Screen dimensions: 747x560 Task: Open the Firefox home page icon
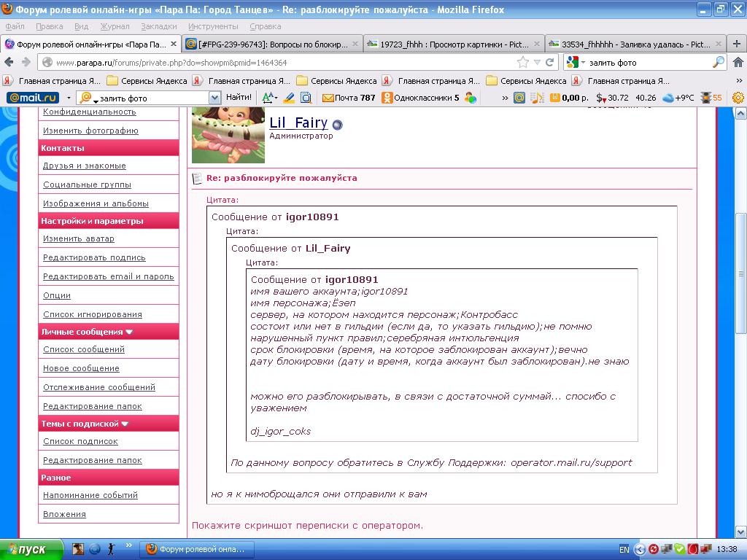coord(738,63)
